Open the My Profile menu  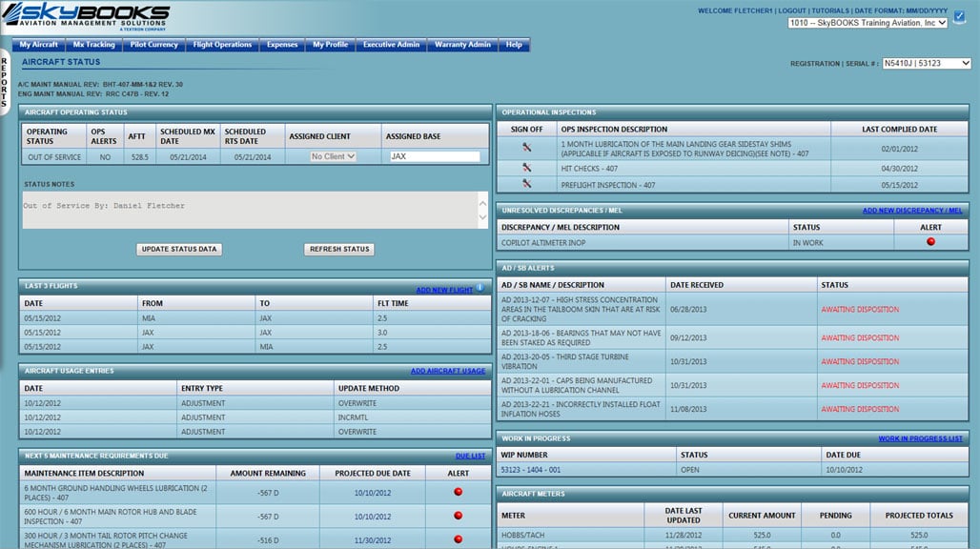coord(330,45)
